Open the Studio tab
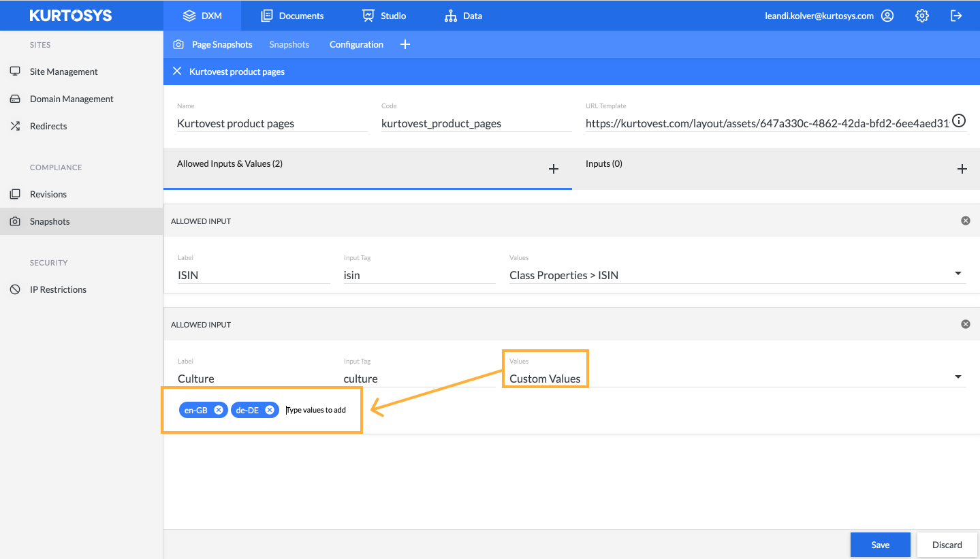This screenshot has width=980, height=559. click(384, 15)
